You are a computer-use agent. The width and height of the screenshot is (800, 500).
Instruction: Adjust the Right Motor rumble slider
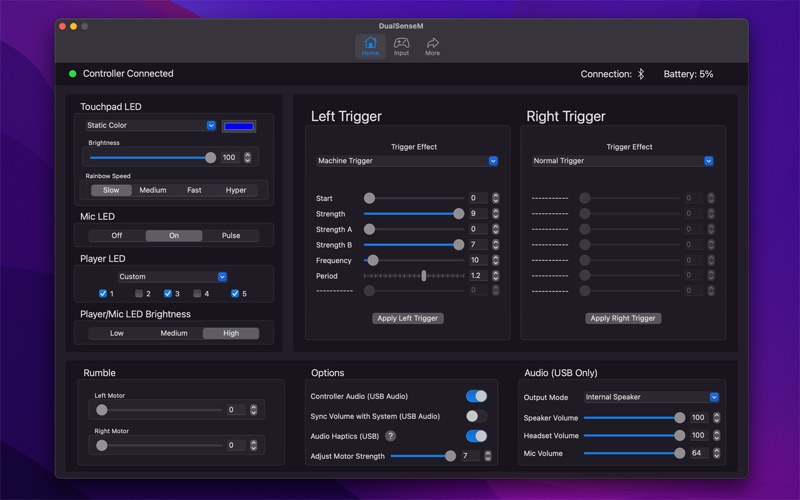click(x=159, y=445)
